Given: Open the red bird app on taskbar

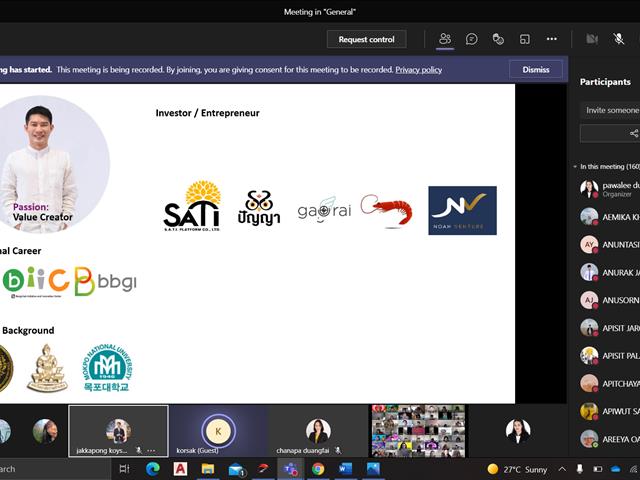Looking at the screenshot, I should 264,469.
